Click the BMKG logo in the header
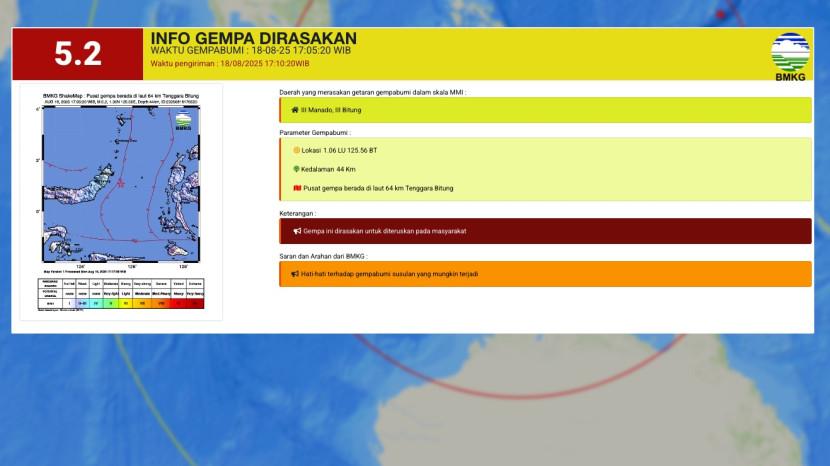The image size is (830, 466). (x=790, y=55)
